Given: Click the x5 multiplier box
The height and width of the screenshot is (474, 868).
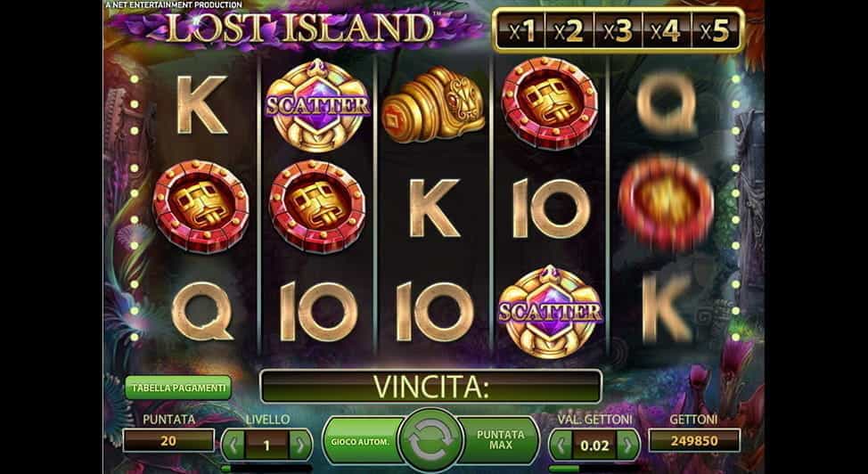Looking at the screenshot, I should tap(715, 31).
